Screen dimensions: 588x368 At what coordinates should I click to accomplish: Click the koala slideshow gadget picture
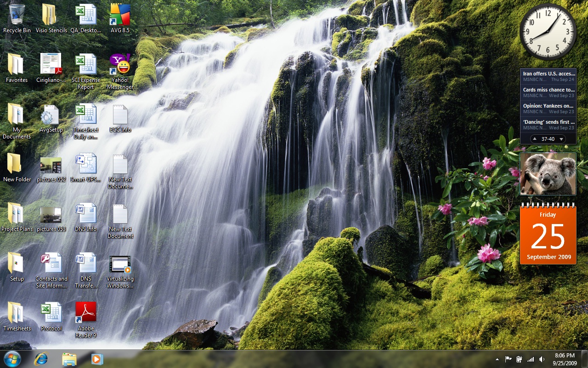click(x=548, y=174)
